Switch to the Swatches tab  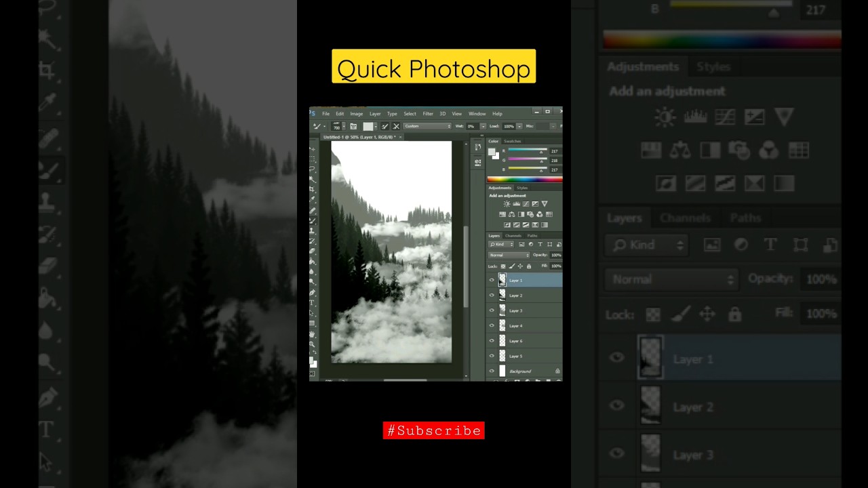[x=513, y=141]
